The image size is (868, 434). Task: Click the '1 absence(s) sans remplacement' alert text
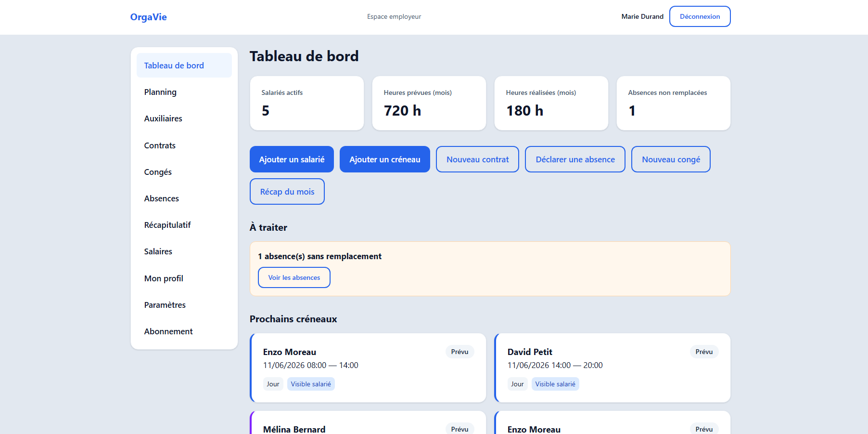click(x=319, y=256)
